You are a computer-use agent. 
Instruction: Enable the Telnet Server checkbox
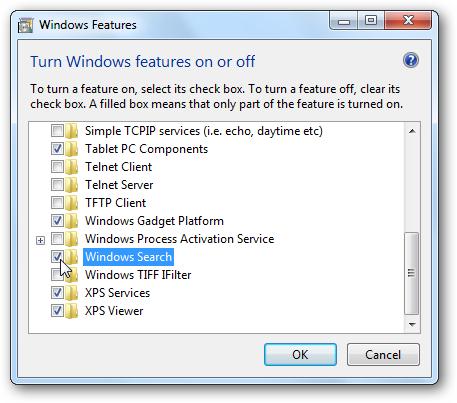click(x=57, y=185)
